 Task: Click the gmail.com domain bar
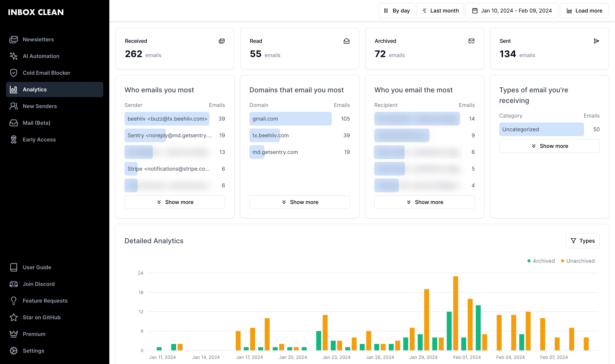[x=290, y=119]
